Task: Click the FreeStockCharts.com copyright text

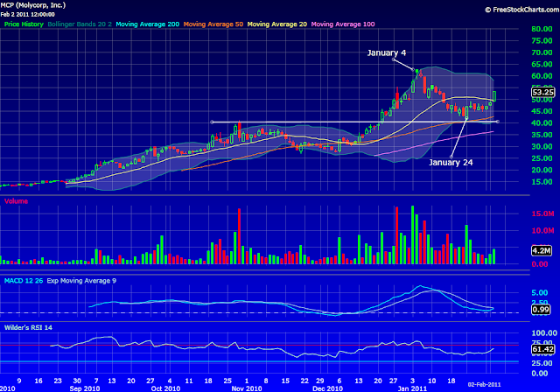Action: pyautogui.click(x=522, y=10)
